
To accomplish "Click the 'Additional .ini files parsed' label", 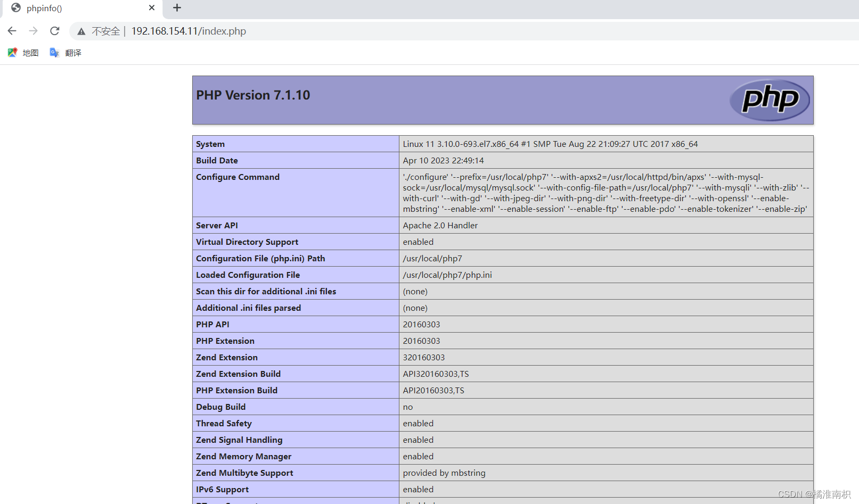I will [x=248, y=308].
